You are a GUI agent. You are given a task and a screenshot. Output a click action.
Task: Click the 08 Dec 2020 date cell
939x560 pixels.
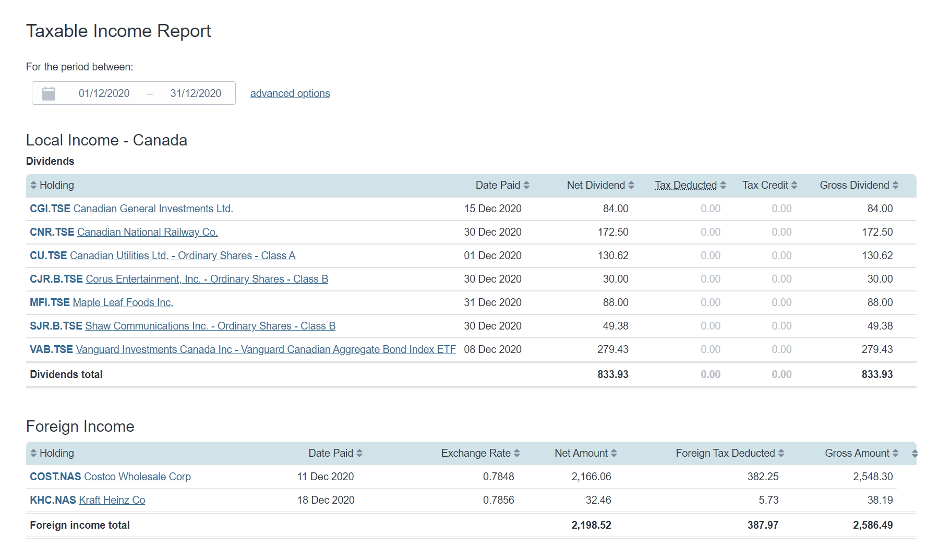pos(492,349)
